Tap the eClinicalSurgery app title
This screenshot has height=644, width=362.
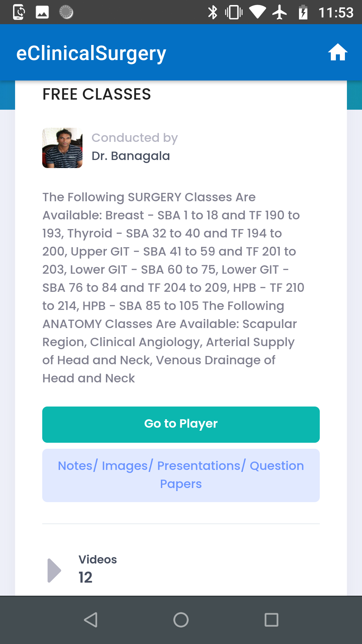(91, 53)
